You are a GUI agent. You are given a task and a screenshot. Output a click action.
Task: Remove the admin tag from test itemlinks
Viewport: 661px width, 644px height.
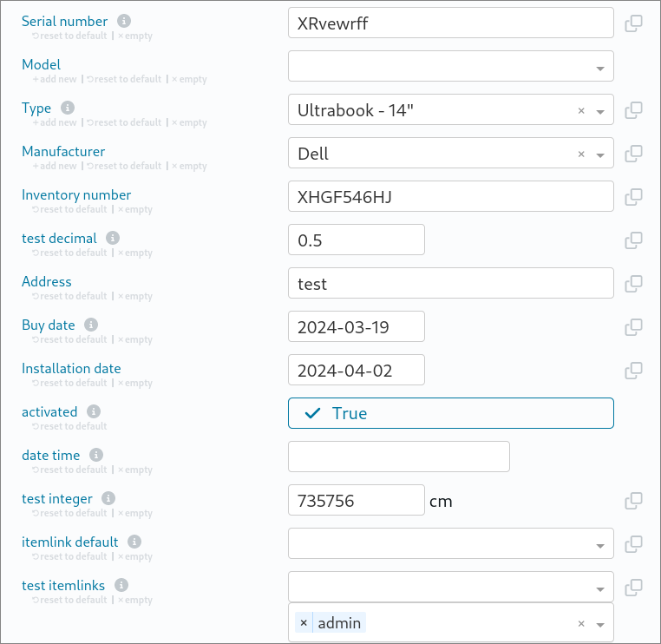pos(304,623)
